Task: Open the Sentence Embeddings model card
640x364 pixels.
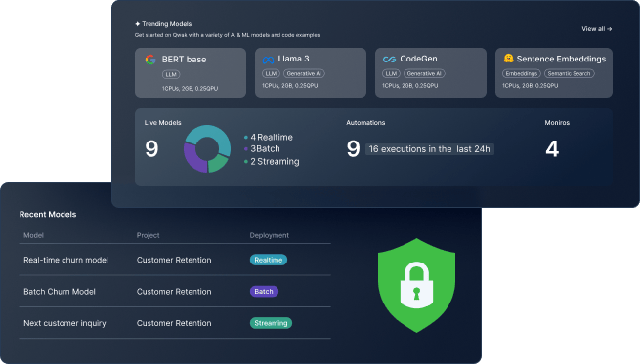Action: tap(553, 72)
